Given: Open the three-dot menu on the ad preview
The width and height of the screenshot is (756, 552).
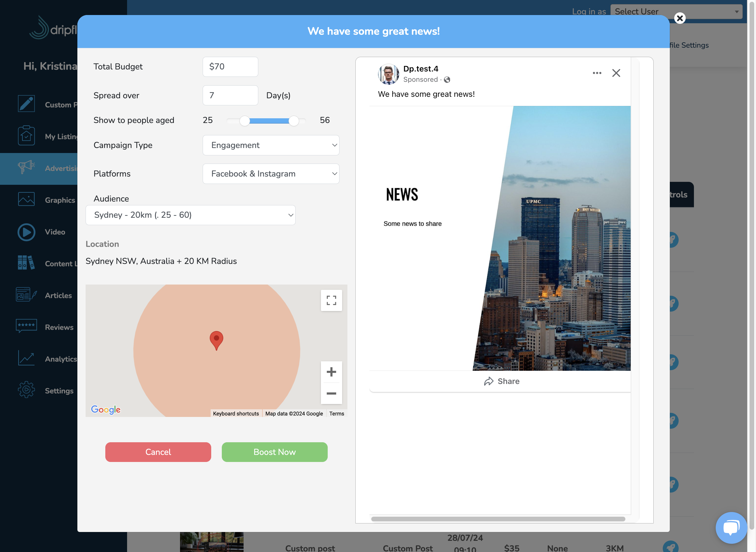Looking at the screenshot, I should coord(597,73).
